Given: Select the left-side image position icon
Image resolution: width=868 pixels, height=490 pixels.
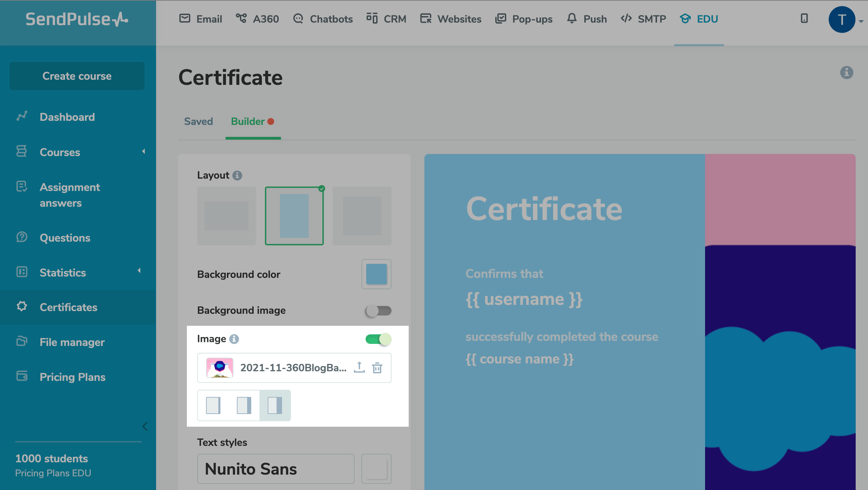Looking at the screenshot, I should click(x=213, y=405).
